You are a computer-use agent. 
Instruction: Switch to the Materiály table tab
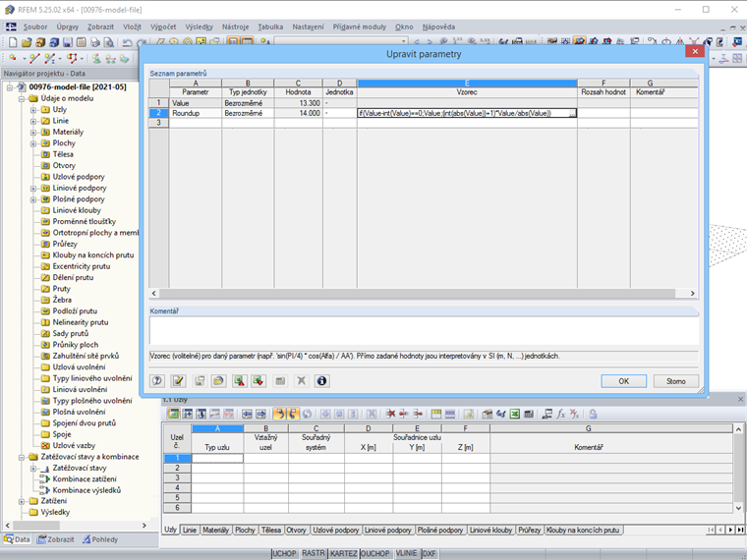click(x=215, y=530)
